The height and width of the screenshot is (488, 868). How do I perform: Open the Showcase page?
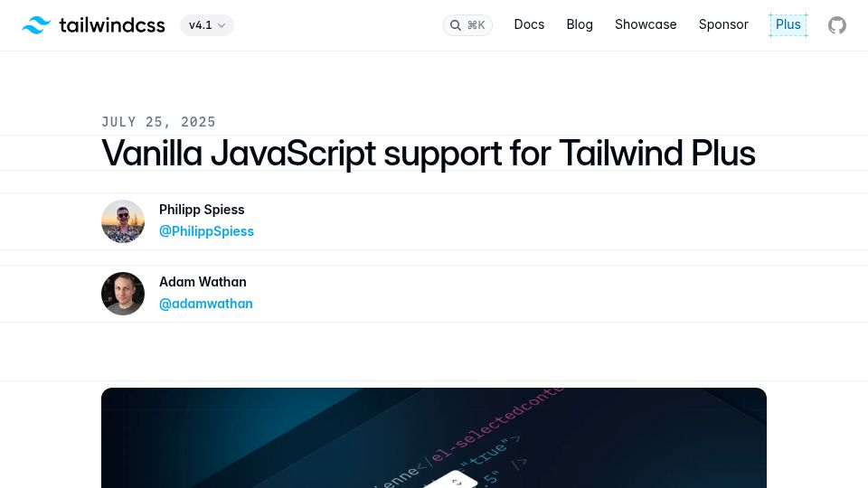(x=646, y=25)
